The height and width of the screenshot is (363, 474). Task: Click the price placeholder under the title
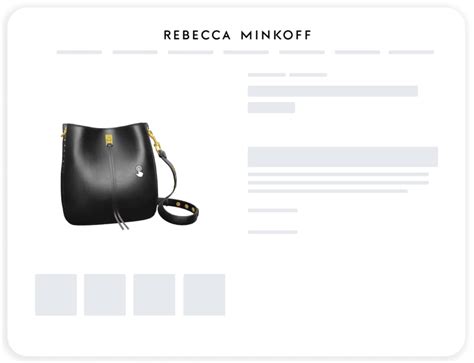click(x=271, y=108)
